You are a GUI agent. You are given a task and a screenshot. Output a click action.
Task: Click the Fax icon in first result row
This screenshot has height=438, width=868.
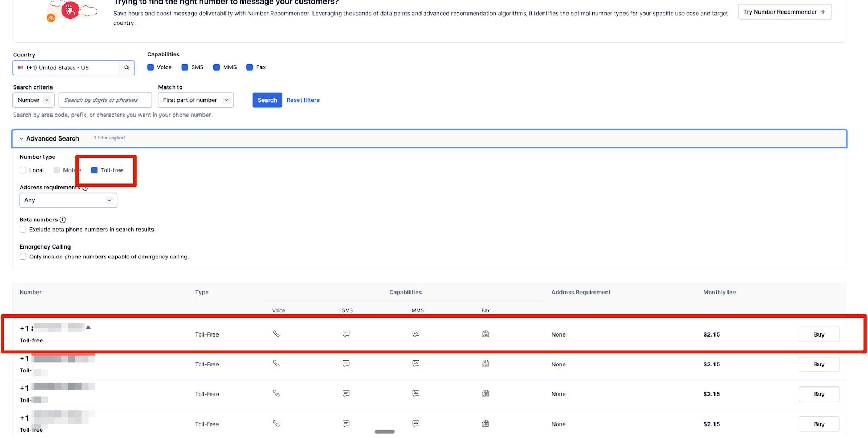click(x=486, y=334)
